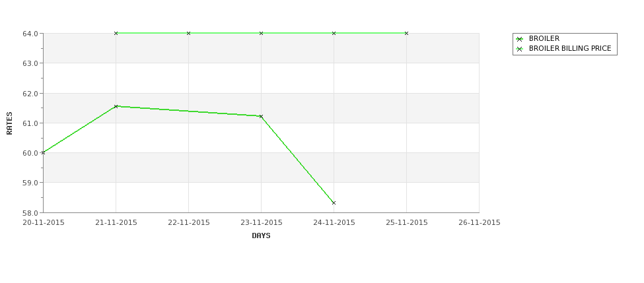Select billing price marker on 25-11-2015
The height and width of the screenshot is (283, 644).
pos(407,33)
